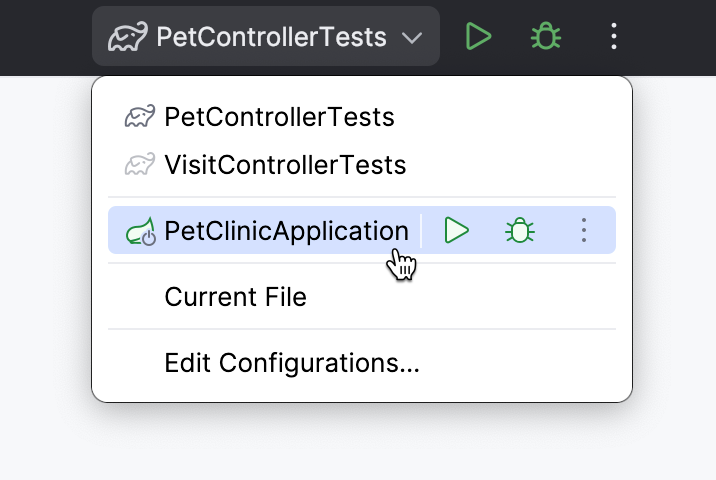Image resolution: width=716 pixels, height=480 pixels.
Task: Select PetControllerTests from the configuration list
Action: pos(279,117)
